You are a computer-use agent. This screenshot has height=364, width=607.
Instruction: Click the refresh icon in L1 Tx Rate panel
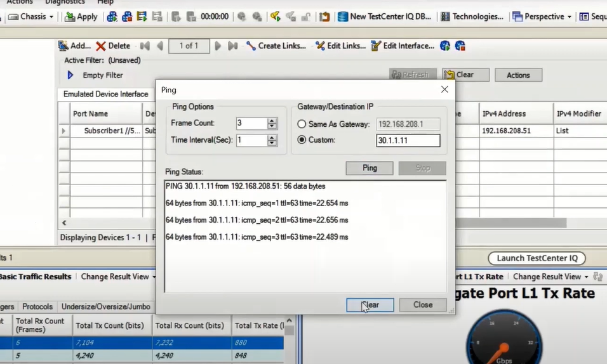(x=598, y=276)
